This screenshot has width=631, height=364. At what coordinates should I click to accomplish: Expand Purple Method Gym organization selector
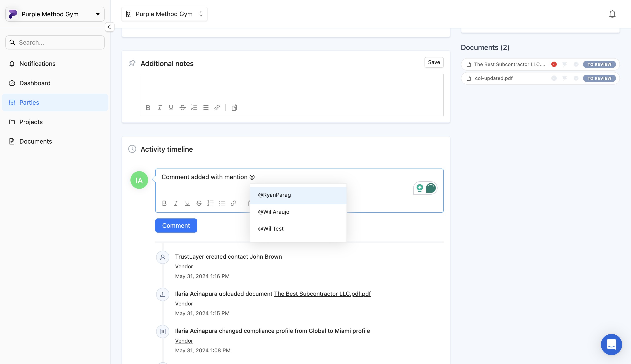click(x=164, y=14)
